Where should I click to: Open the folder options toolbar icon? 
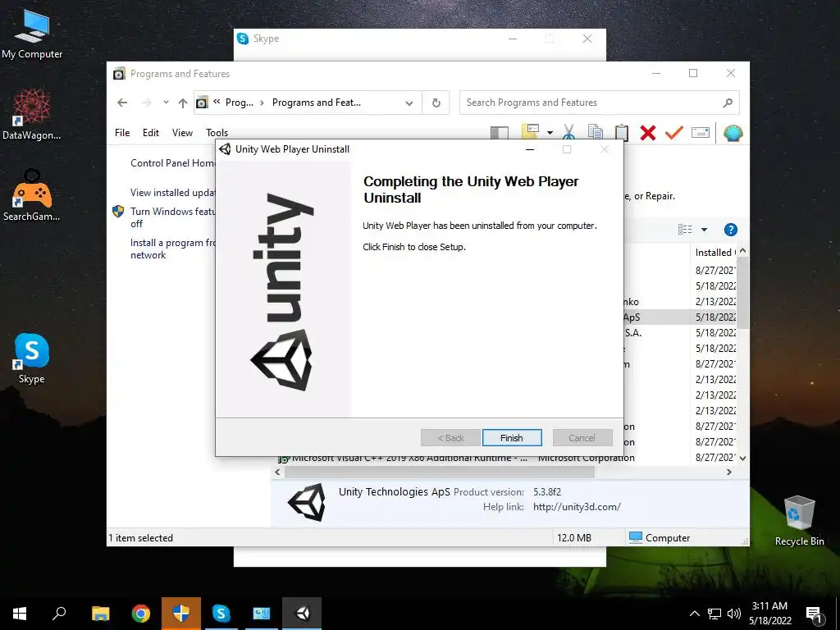pos(531,131)
